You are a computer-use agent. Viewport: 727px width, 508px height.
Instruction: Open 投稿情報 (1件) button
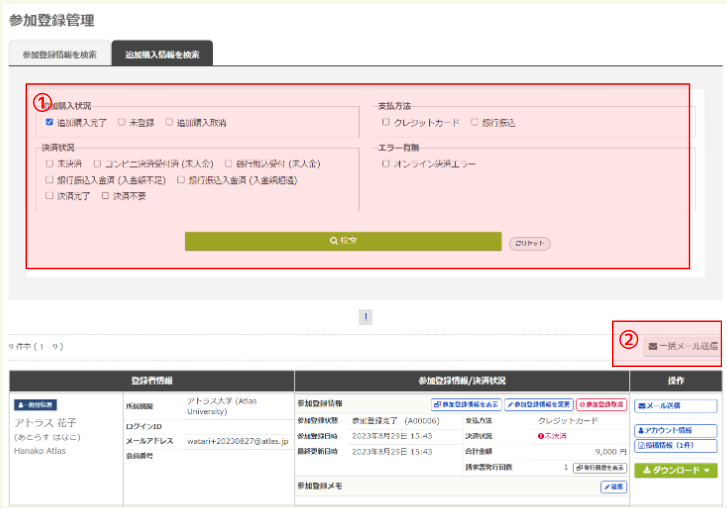point(674,445)
